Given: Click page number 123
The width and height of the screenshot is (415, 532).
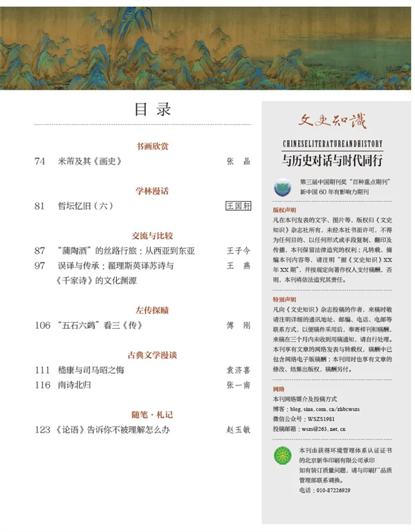Looking at the screenshot, I should click(x=42, y=430).
